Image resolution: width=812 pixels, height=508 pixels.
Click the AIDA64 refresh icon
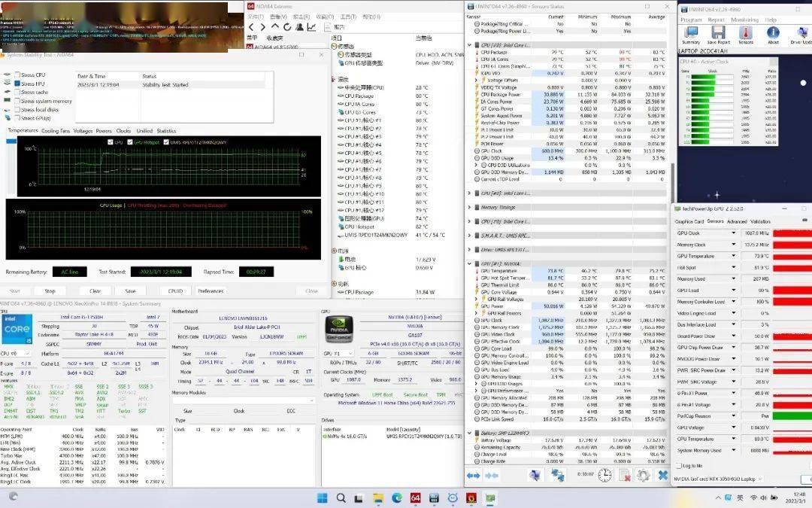287,27
